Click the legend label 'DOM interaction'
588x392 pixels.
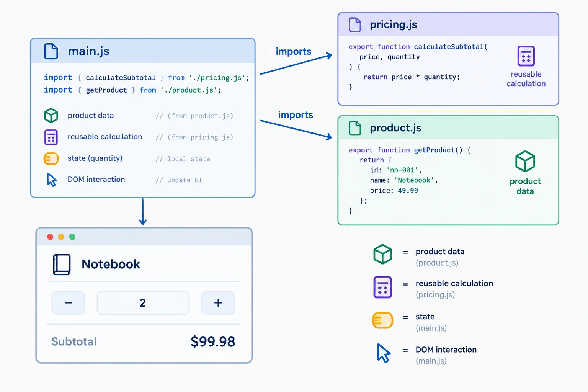pos(446,350)
